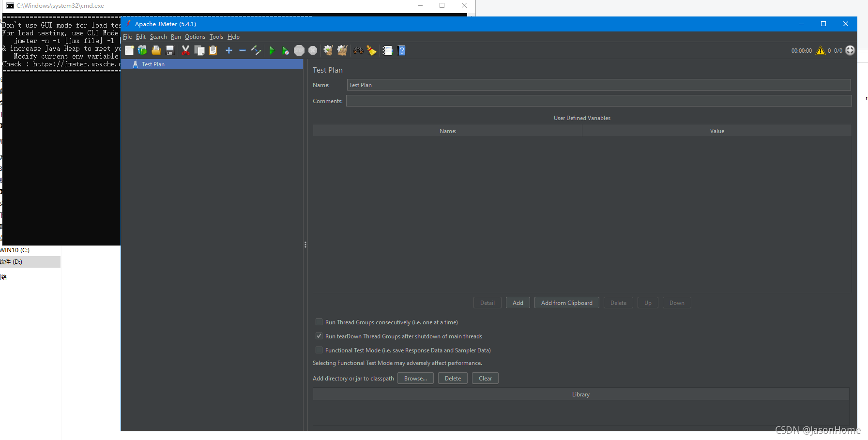Click the Name: column header
Viewport: 868px width, 440px height.
point(448,131)
